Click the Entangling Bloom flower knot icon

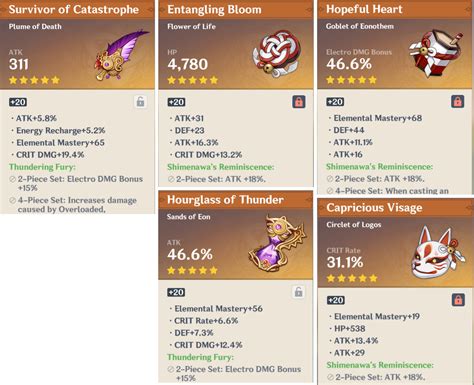coord(277,54)
